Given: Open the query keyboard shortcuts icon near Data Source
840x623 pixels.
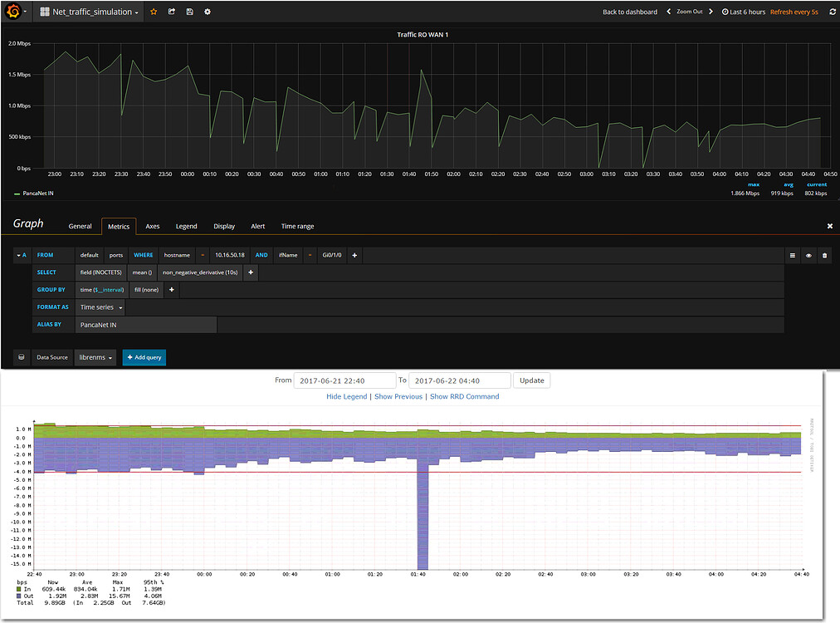Looking at the screenshot, I should 21,357.
